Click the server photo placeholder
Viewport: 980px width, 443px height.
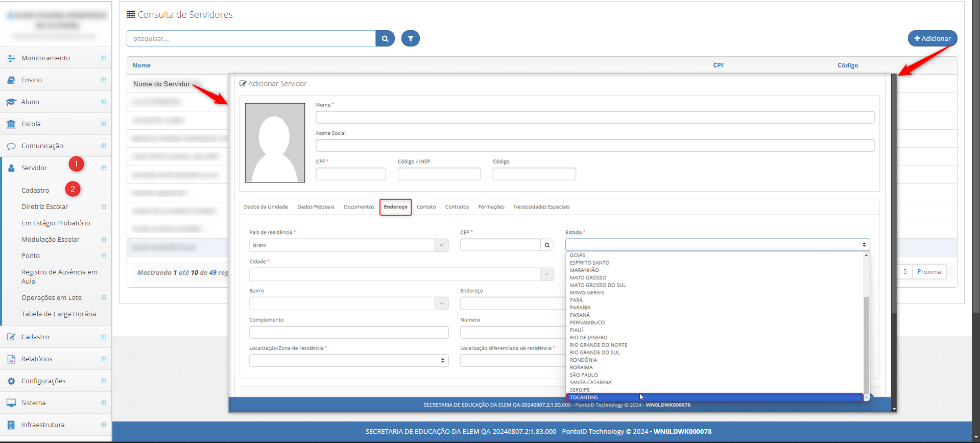point(275,143)
